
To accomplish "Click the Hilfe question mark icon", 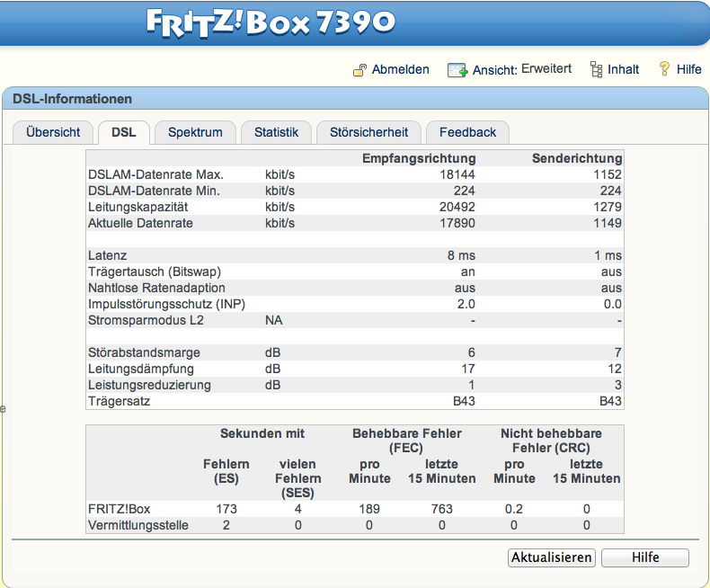I will 664,69.
